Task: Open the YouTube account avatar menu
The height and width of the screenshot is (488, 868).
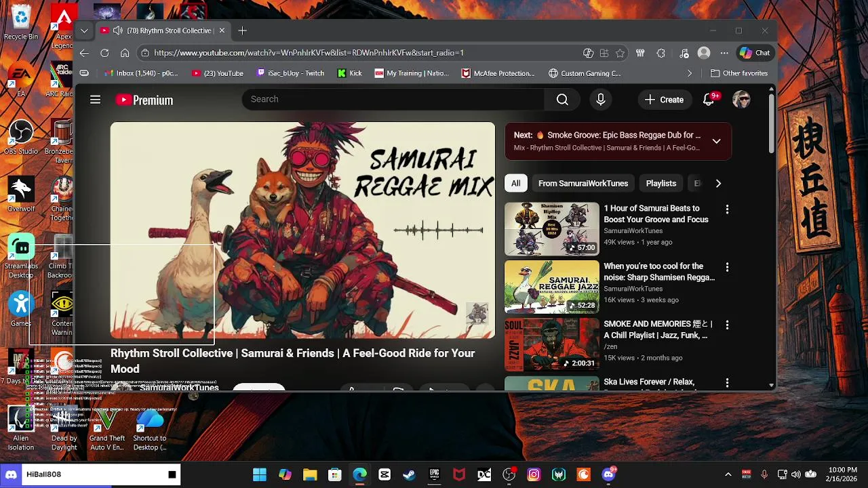Action: pos(741,100)
